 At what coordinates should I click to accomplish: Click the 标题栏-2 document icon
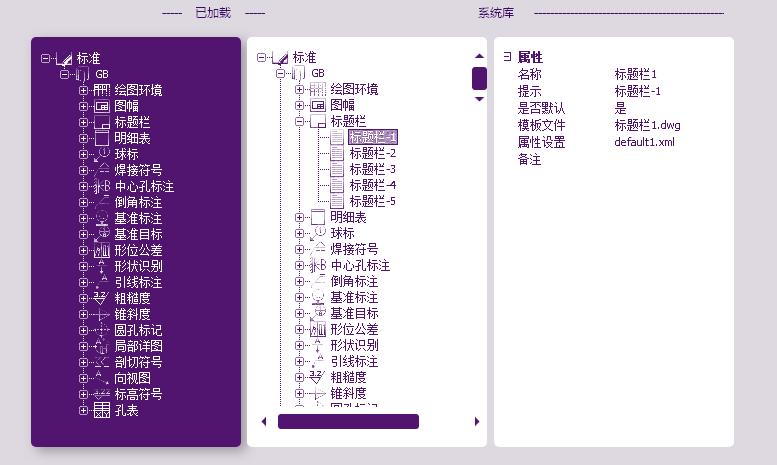(x=337, y=153)
